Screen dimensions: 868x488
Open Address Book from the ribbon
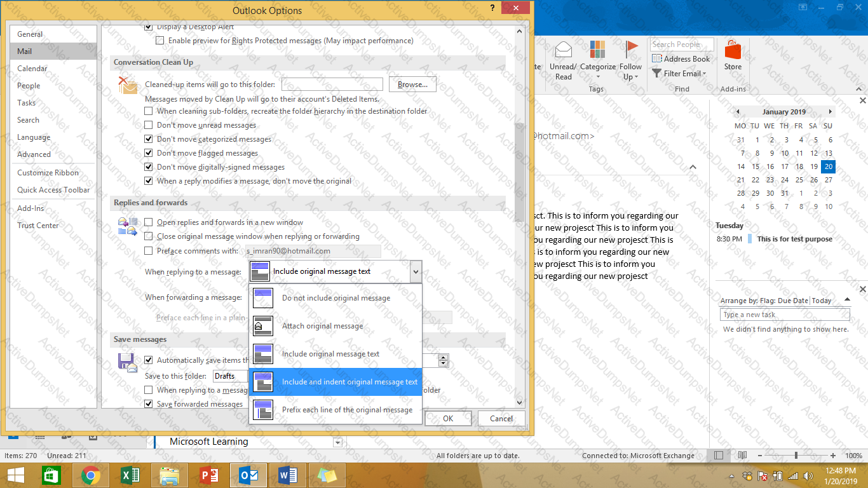coord(681,59)
